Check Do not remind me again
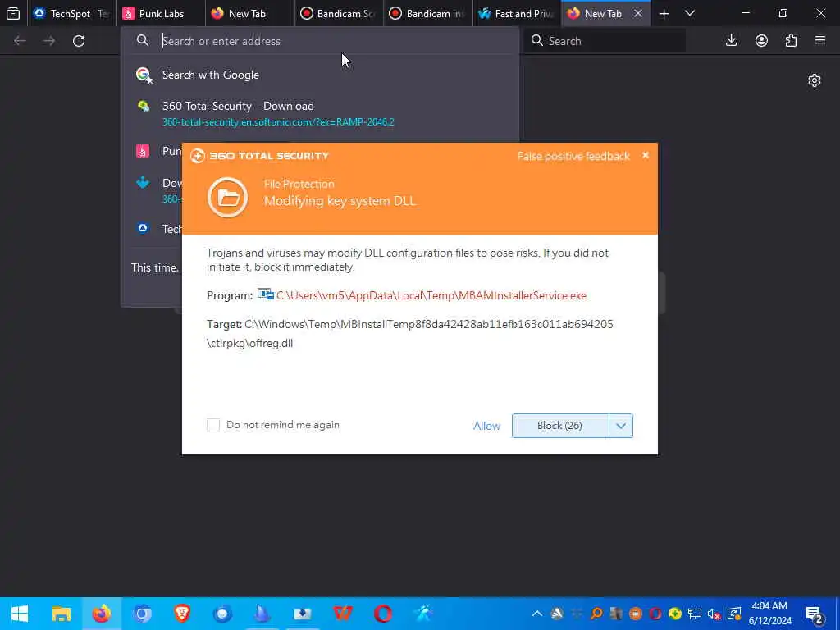 [213, 425]
